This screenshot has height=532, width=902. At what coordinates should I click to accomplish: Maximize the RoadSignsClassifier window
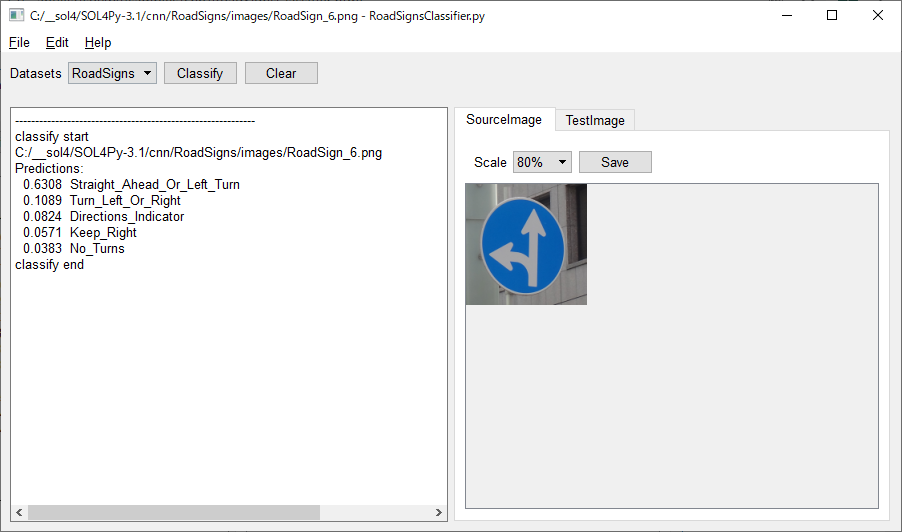[832, 16]
